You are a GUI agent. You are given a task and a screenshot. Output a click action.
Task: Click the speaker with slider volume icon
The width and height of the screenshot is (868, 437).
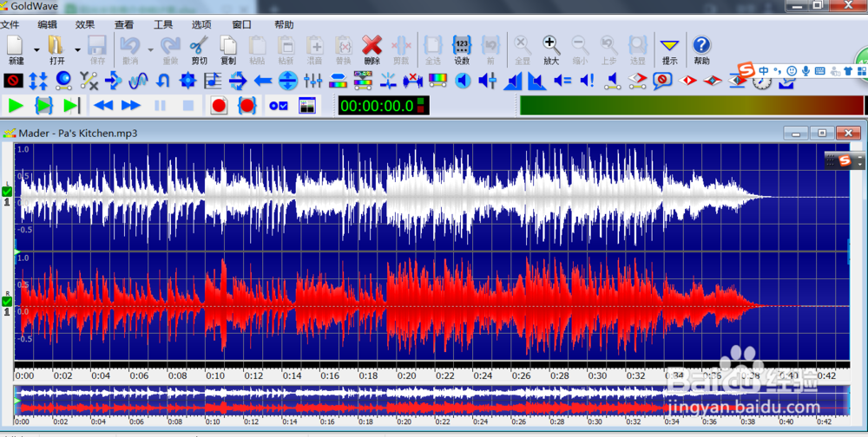pyautogui.click(x=488, y=81)
